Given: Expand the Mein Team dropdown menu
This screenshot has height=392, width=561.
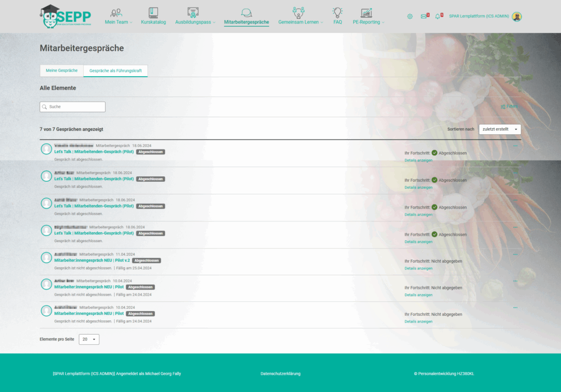Looking at the screenshot, I should [x=118, y=22].
